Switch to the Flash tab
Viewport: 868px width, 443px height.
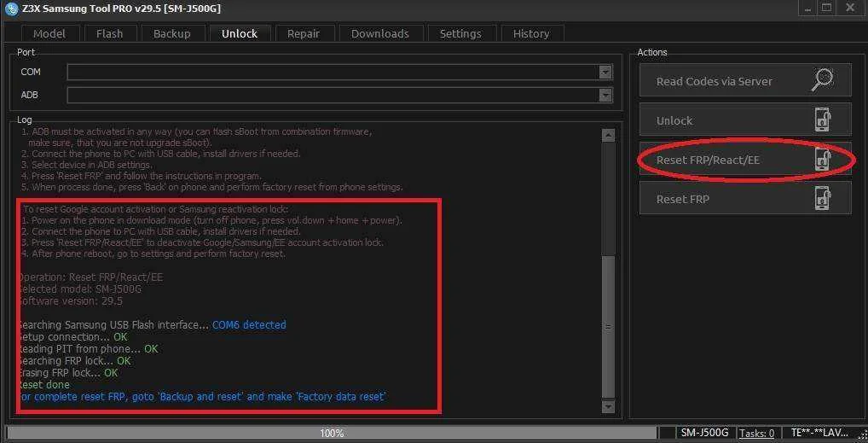tap(110, 33)
